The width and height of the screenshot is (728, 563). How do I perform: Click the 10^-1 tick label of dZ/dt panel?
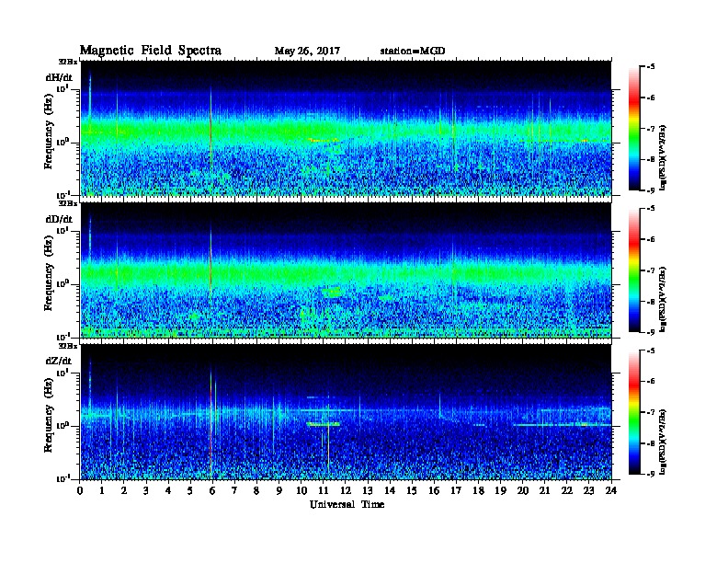(63, 478)
